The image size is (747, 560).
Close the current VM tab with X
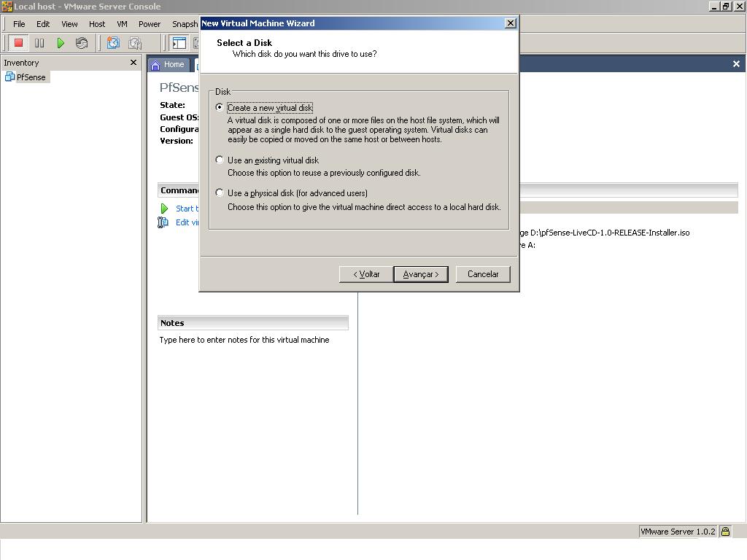pos(736,64)
